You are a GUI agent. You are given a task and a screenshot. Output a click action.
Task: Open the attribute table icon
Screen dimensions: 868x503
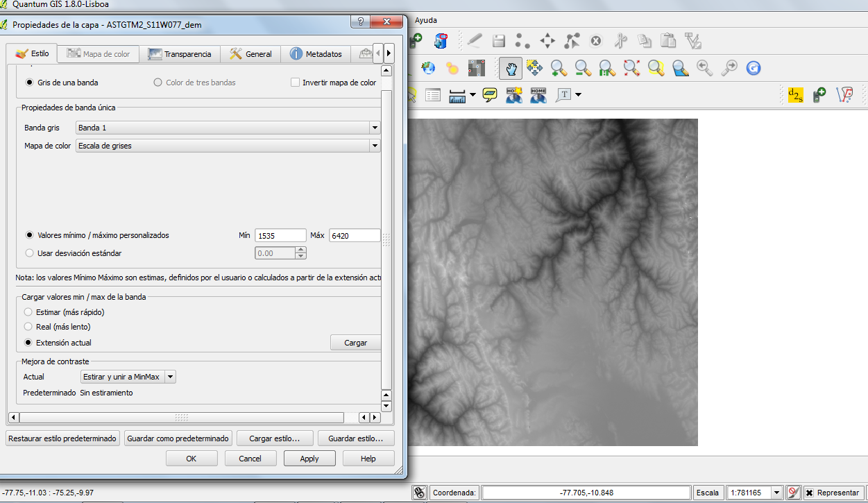[433, 95]
